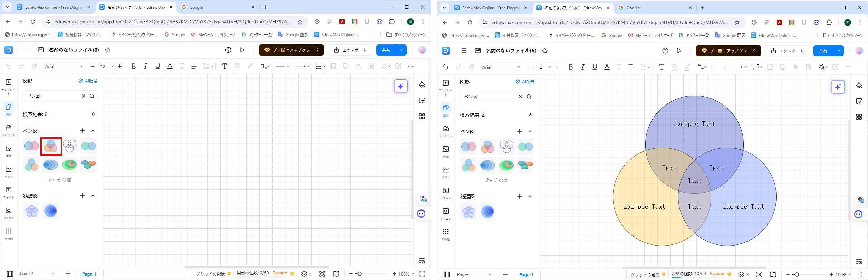Open Text (テキスト) panel in right window sidebar
This screenshot has width=868, height=280.
446,193
